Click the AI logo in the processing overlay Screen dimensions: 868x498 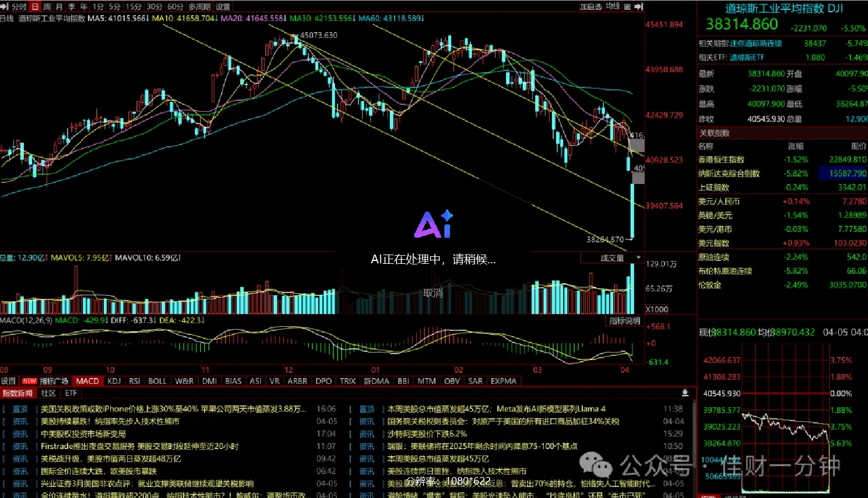[434, 224]
